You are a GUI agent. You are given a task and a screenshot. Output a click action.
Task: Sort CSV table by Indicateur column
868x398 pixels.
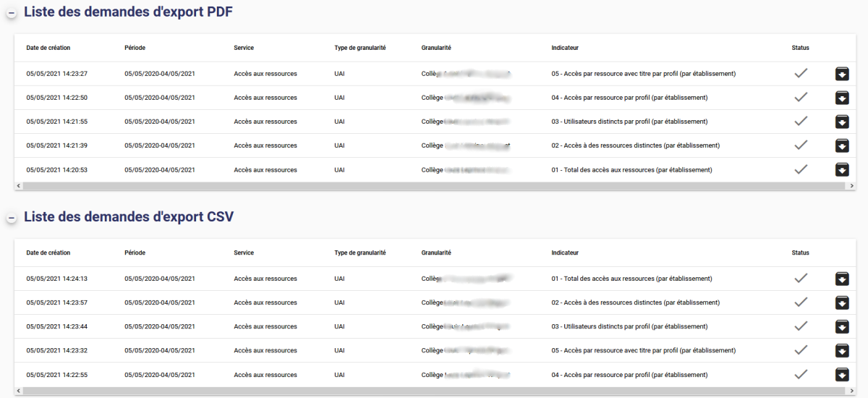click(564, 253)
